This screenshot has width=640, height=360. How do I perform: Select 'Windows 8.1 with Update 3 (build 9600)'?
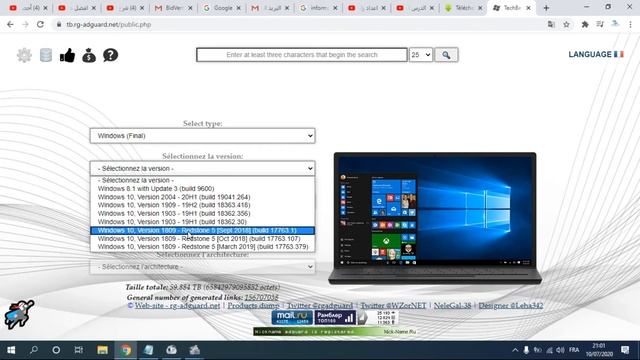pos(202,189)
